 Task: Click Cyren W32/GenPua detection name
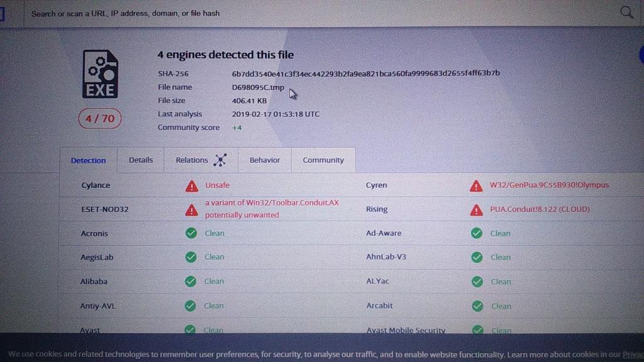(x=549, y=185)
